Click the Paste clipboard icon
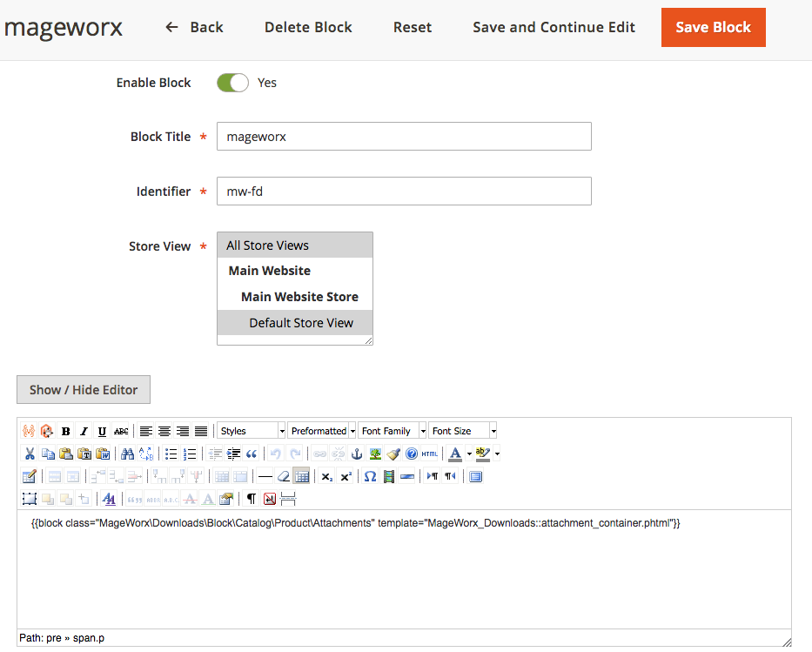The height and width of the screenshot is (652, 812). [x=66, y=454]
